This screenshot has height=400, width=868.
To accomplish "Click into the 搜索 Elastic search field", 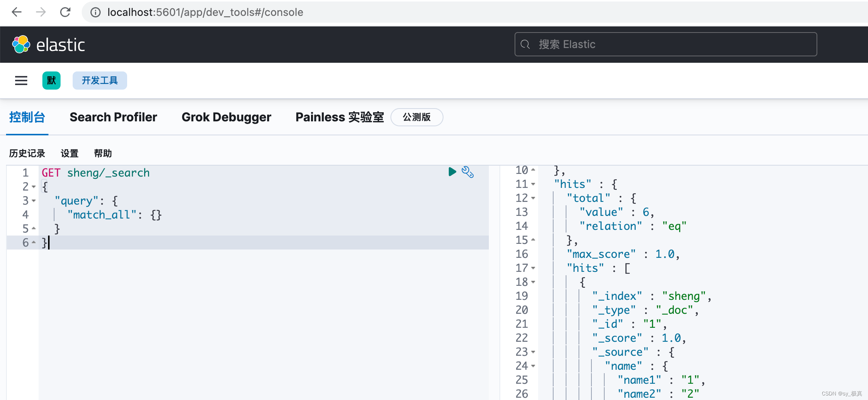I will click(x=666, y=44).
